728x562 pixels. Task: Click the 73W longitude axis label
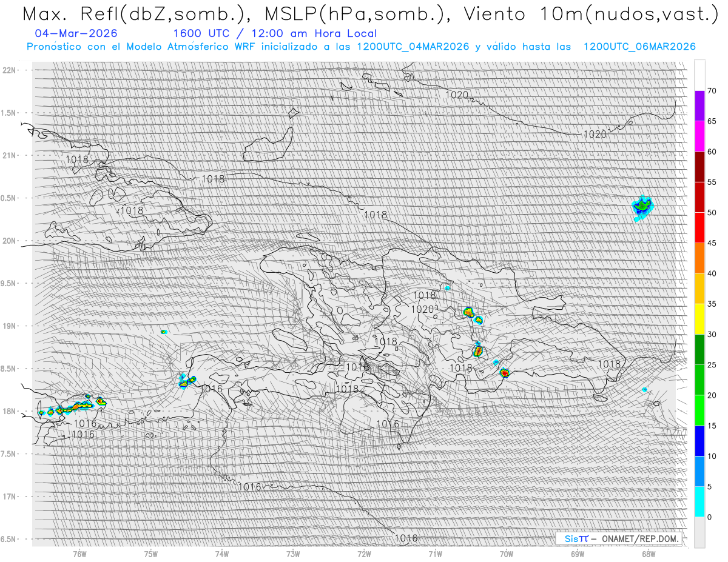point(293,554)
